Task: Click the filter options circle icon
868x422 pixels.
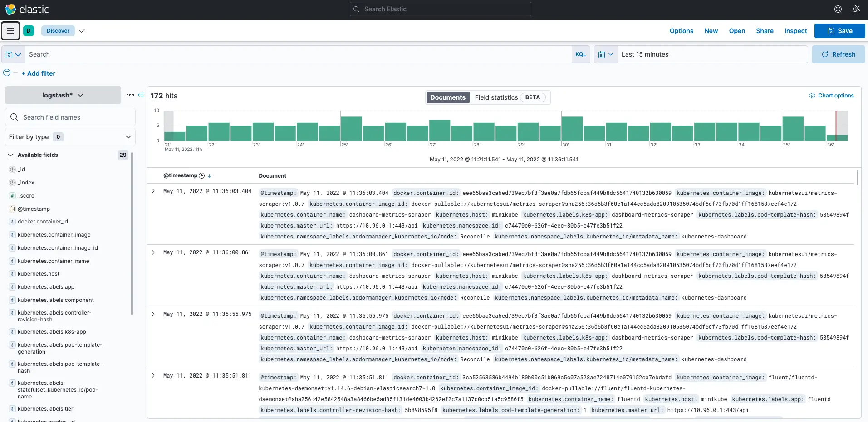Action: coord(7,73)
